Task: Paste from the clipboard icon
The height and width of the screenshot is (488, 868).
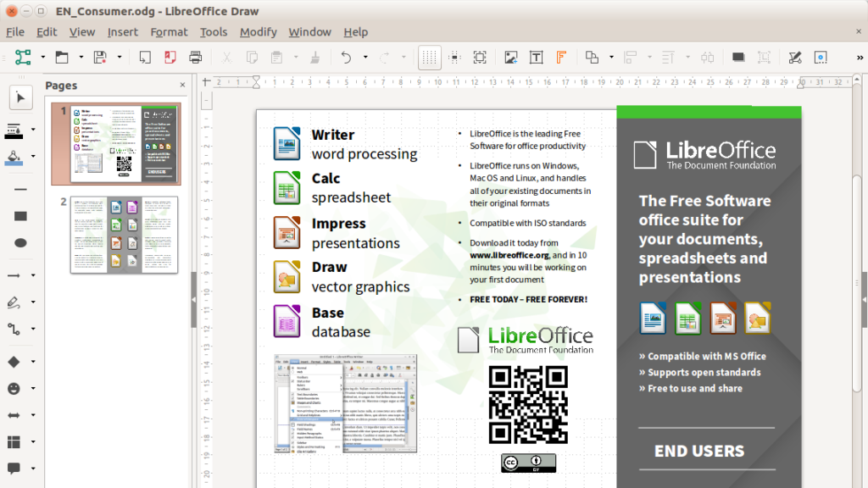Action: coord(277,57)
